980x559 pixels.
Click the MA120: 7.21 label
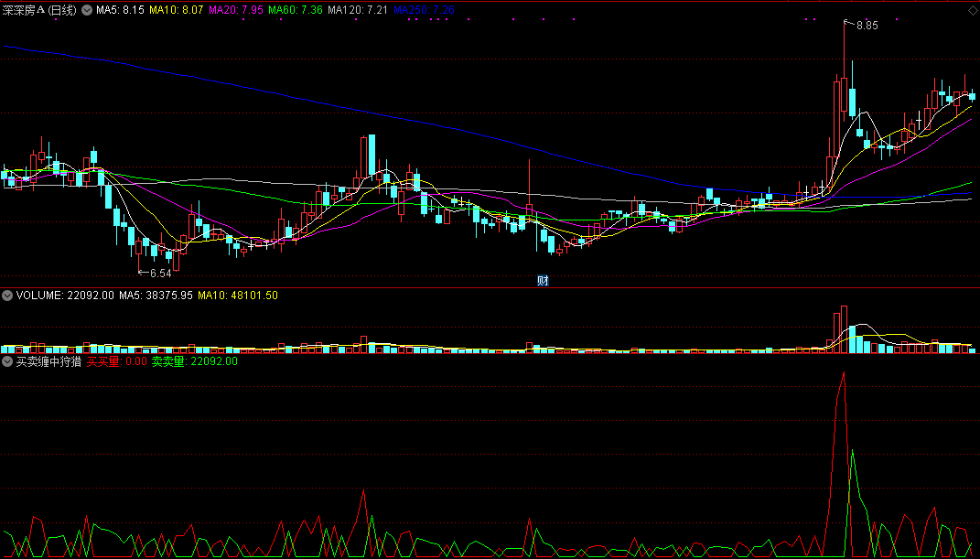pyautogui.click(x=358, y=10)
